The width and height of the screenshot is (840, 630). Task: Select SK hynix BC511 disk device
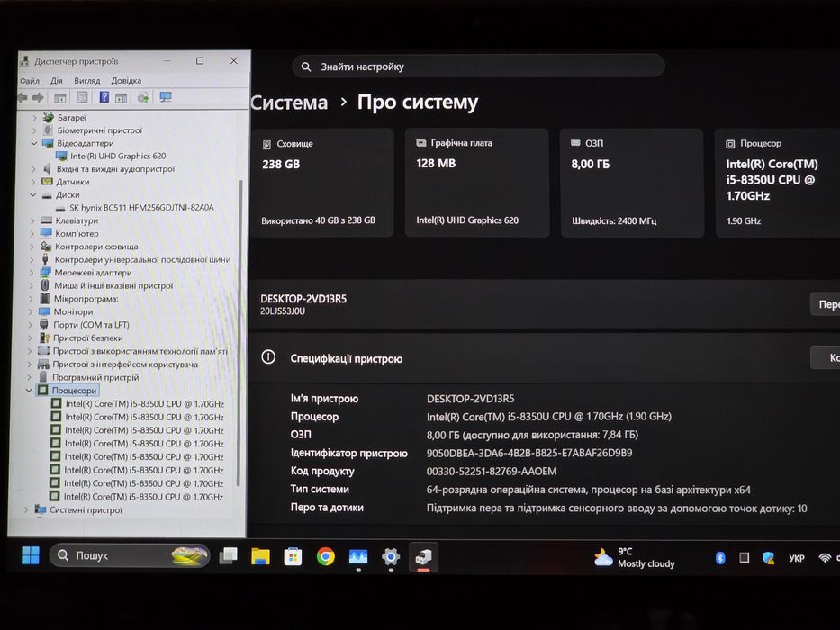[x=141, y=207]
